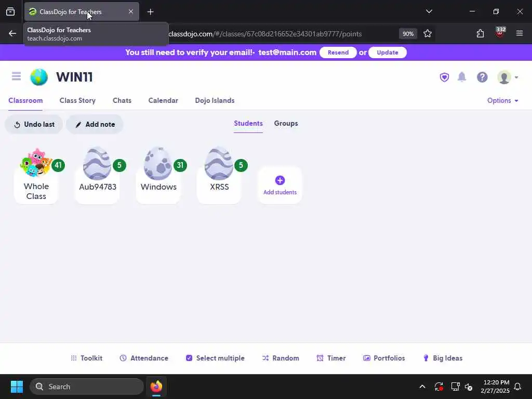
Task: Open the user profile avatar menu
Action: click(508, 77)
